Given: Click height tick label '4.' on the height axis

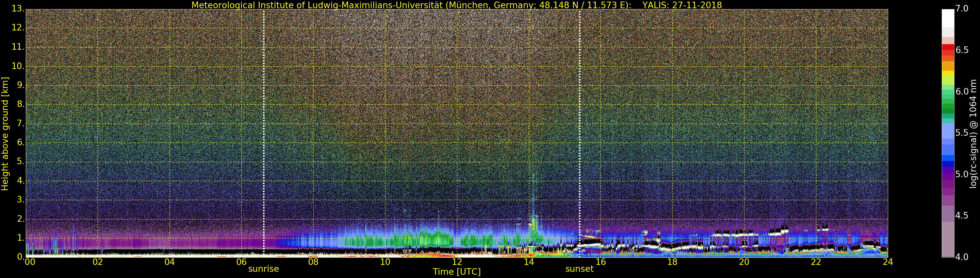Looking at the screenshot, I should click(21, 181).
